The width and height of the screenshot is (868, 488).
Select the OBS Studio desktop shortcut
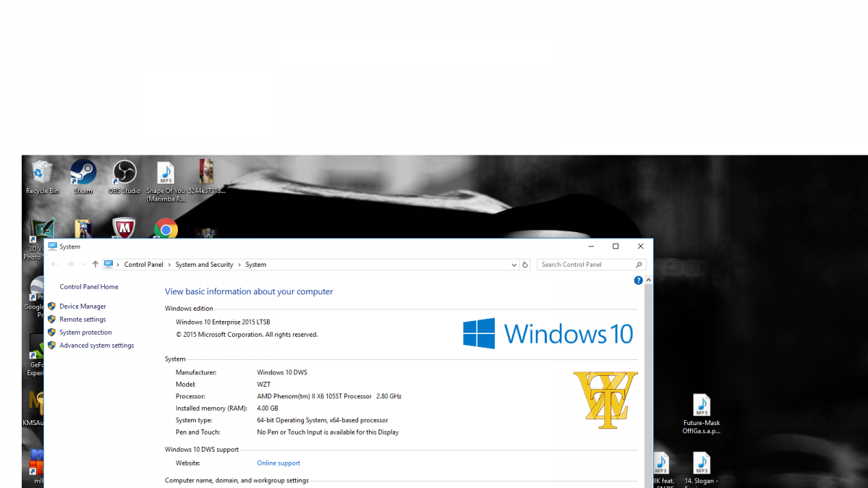[x=124, y=177]
